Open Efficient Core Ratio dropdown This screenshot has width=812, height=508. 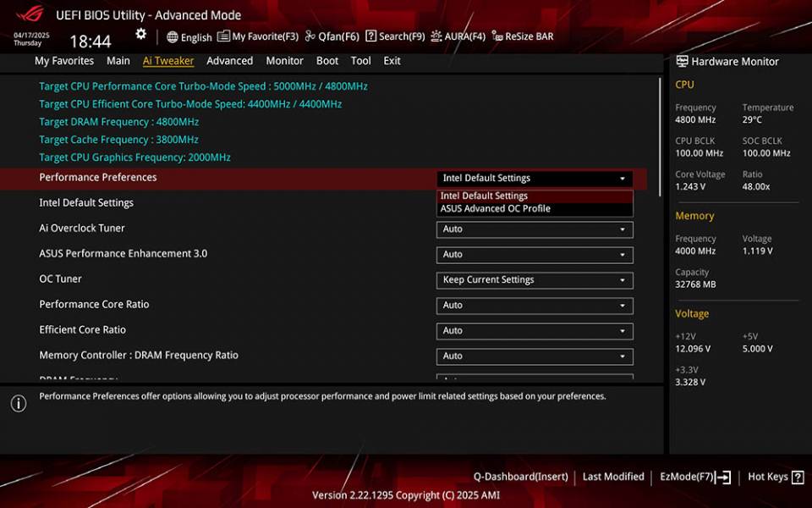click(x=535, y=331)
